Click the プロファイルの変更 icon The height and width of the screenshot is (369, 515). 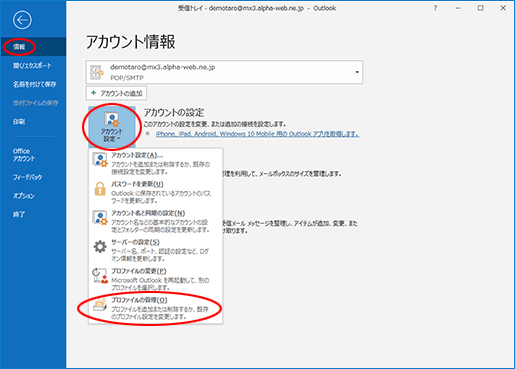tap(100, 276)
